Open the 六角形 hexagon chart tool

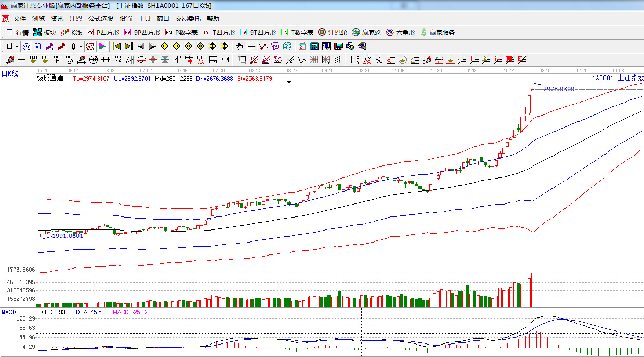pyautogui.click(x=400, y=32)
